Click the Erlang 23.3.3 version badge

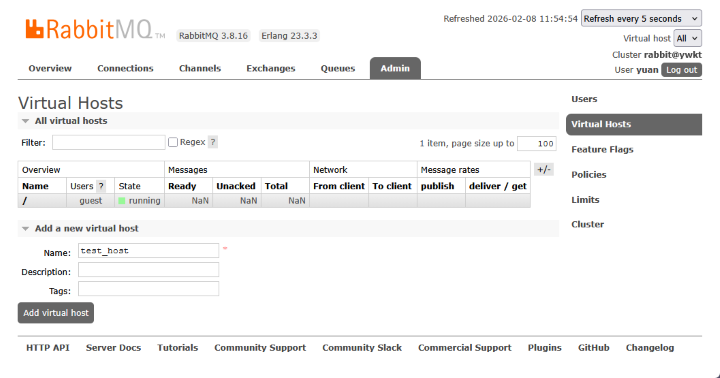coord(289,36)
